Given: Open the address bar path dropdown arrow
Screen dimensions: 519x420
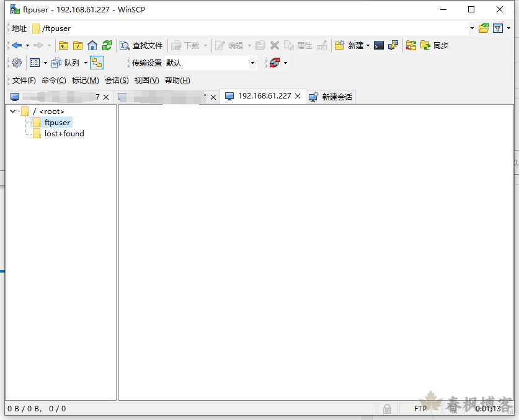Looking at the screenshot, I should tap(472, 28).
